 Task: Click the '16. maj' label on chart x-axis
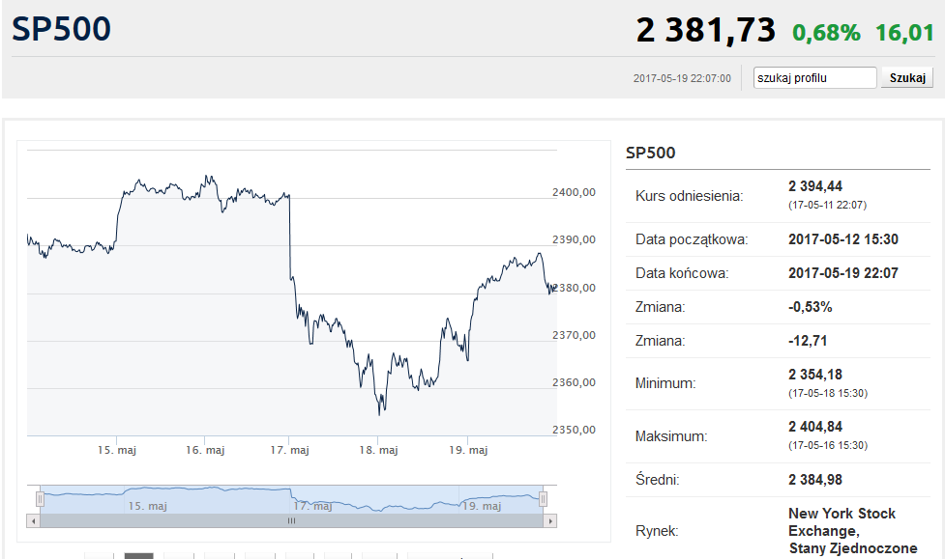click(205, 450)
